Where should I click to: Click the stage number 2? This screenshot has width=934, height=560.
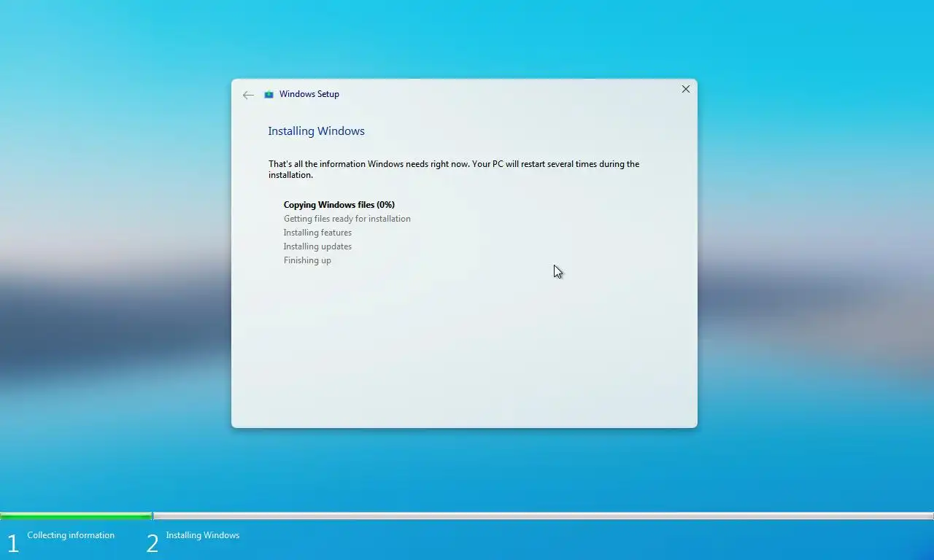tap(153, 543)
